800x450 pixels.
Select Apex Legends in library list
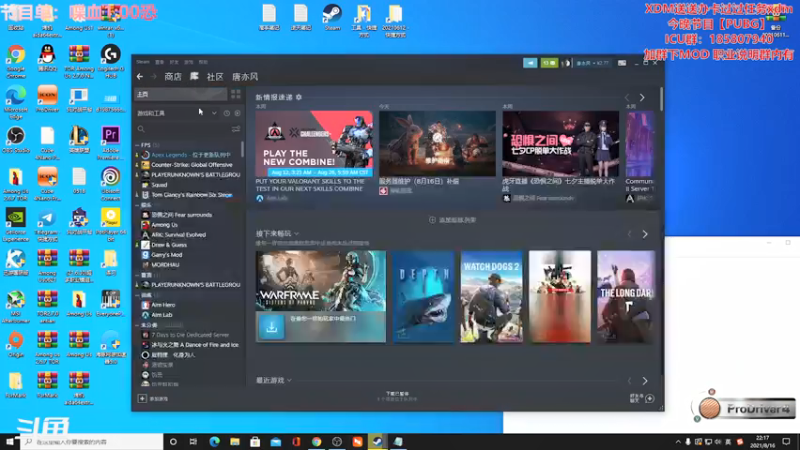190,155
